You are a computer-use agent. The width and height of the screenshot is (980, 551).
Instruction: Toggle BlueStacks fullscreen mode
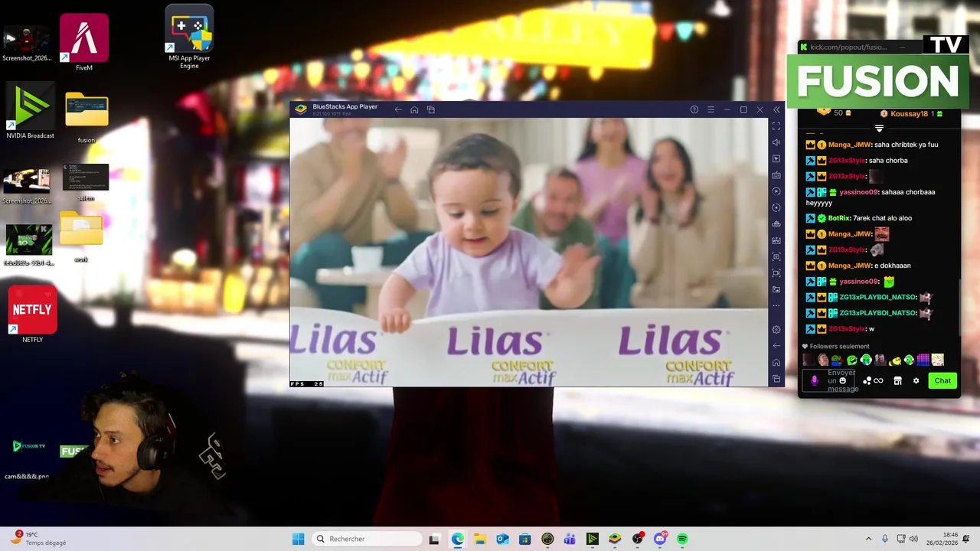coord(776,126)
